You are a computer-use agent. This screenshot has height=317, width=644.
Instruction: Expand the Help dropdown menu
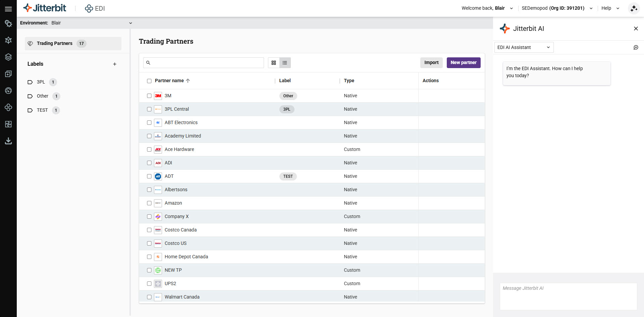tap(610, 8)
